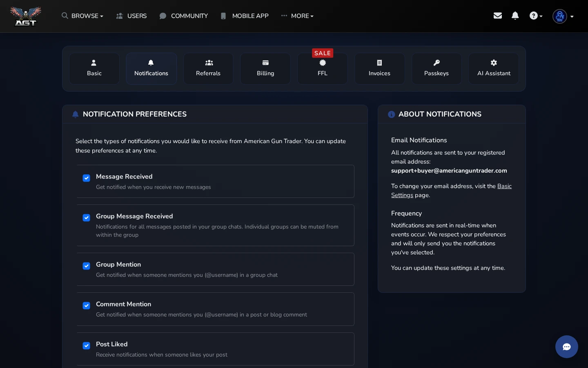
Task: Open the FFL tab
Action: 323,69
